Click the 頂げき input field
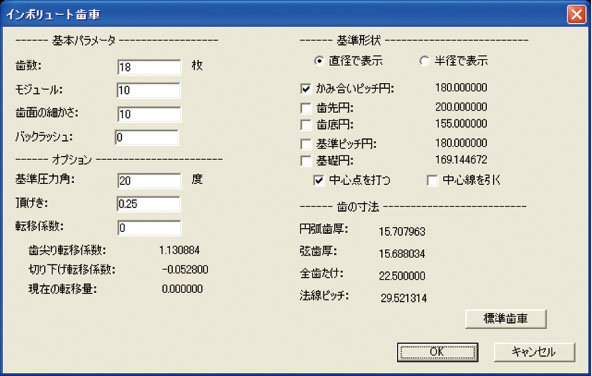The image size is (592, 376). 148,204
